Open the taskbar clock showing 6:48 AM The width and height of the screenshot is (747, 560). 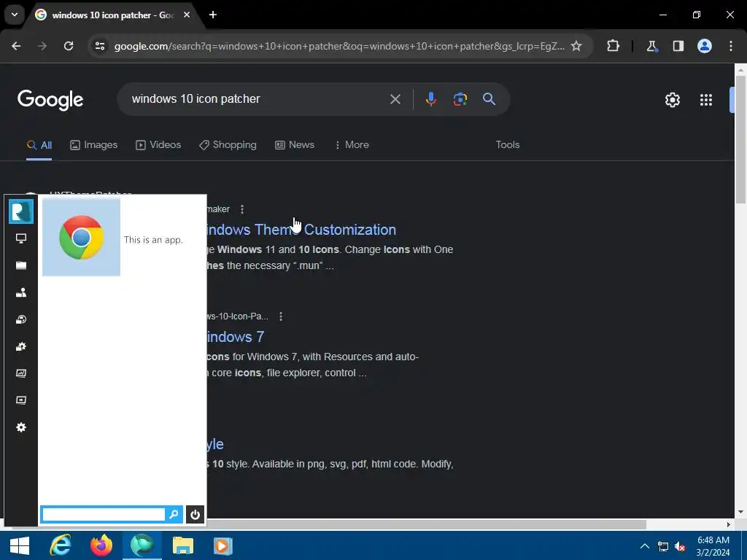pyautogui.click(x=713, y=546)
